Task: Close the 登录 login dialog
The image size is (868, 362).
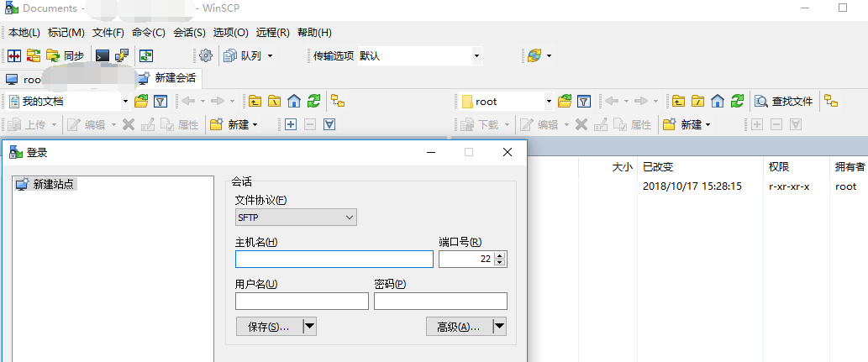Action: [x=507, y=152]
